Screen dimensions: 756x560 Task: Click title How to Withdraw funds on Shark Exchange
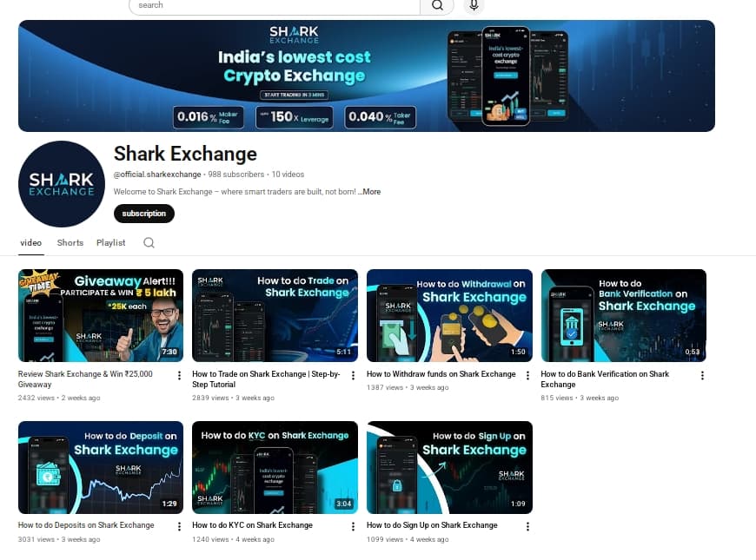(x=441, y=374)
